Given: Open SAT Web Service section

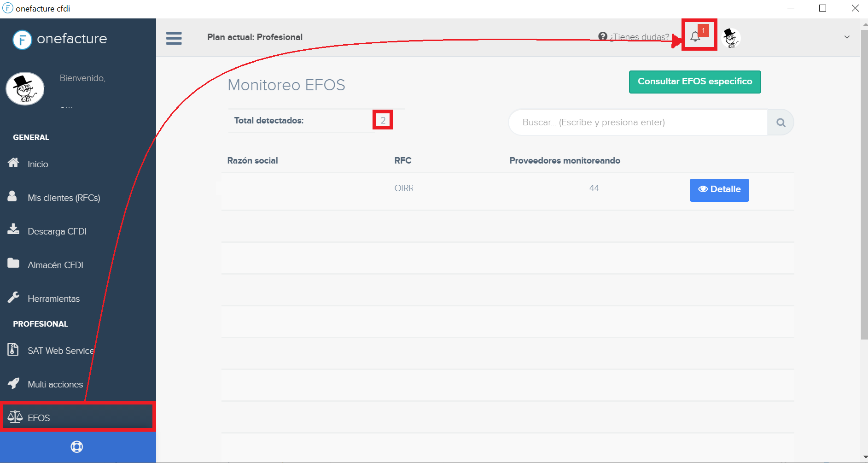Looking at the screenshot, I should click(x=60, y=351).
